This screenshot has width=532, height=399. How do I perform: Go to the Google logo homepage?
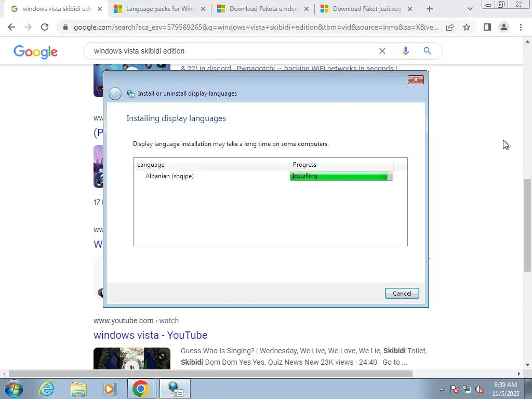(x=36, y=51)
